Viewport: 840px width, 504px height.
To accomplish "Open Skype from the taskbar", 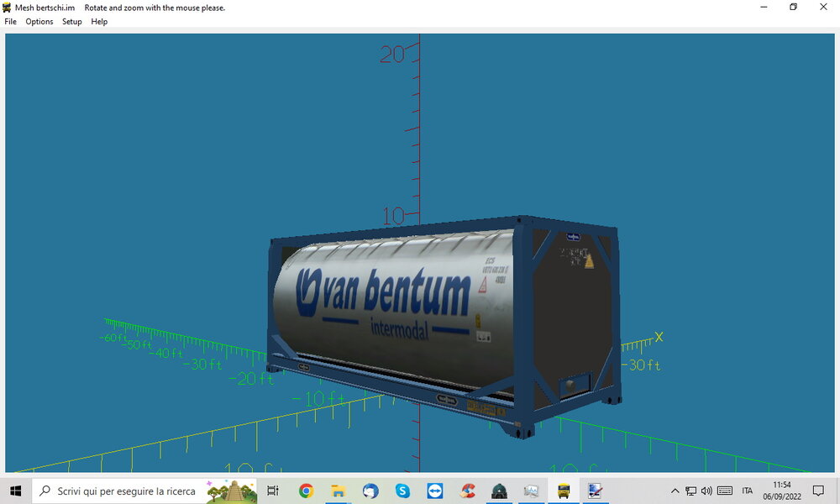I will pos(402,491).
